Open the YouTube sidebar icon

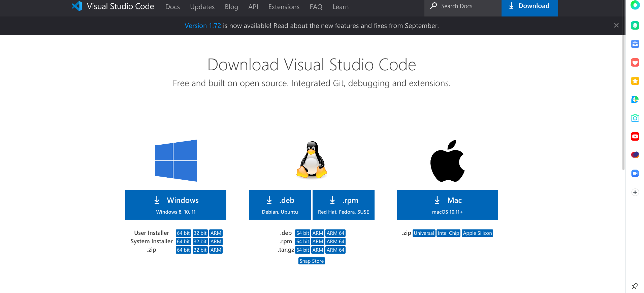635,136
